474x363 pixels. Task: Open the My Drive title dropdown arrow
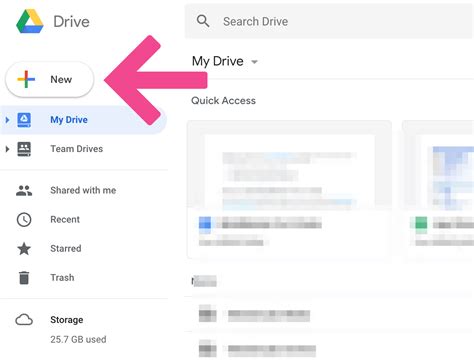tap(254, 62)
